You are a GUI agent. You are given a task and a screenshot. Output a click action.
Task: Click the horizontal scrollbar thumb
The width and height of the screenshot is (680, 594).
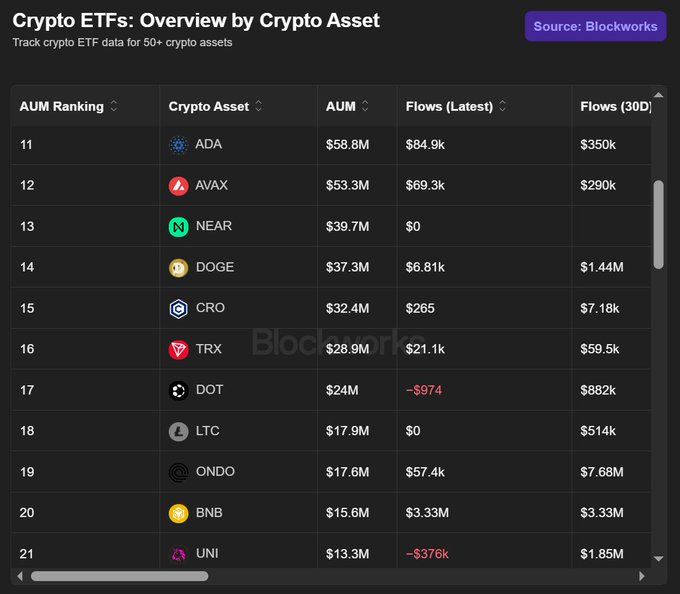pyautogui.click(x=120, y=576)
